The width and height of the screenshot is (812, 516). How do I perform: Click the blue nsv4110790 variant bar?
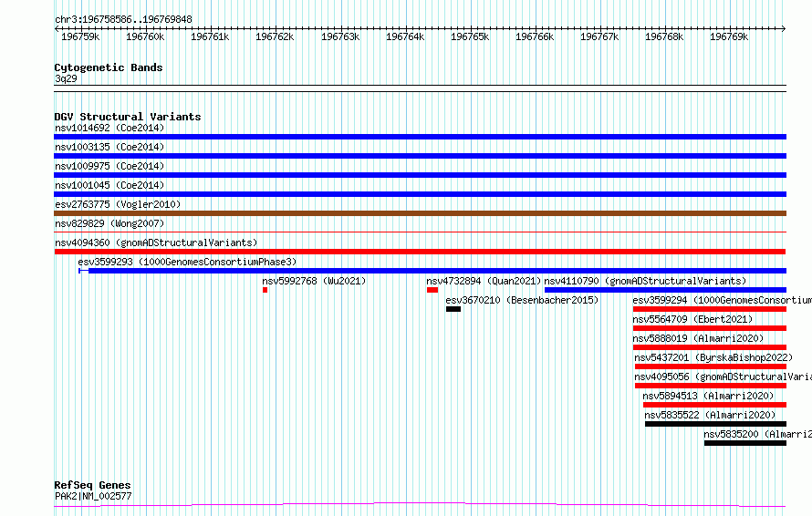[665, 290]
